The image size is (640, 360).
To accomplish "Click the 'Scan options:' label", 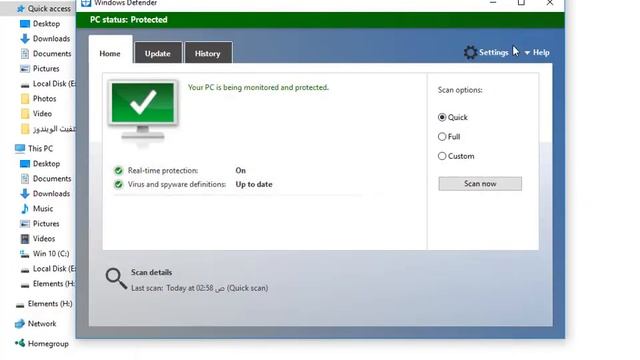I will 460,90.
